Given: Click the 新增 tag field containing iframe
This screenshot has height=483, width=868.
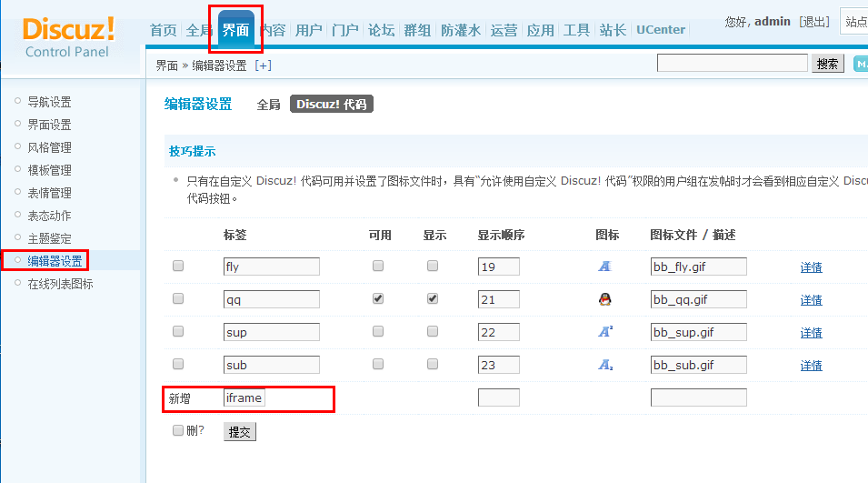Looking at the screenshot, I should pyautogui.click(x=244, y=397).
